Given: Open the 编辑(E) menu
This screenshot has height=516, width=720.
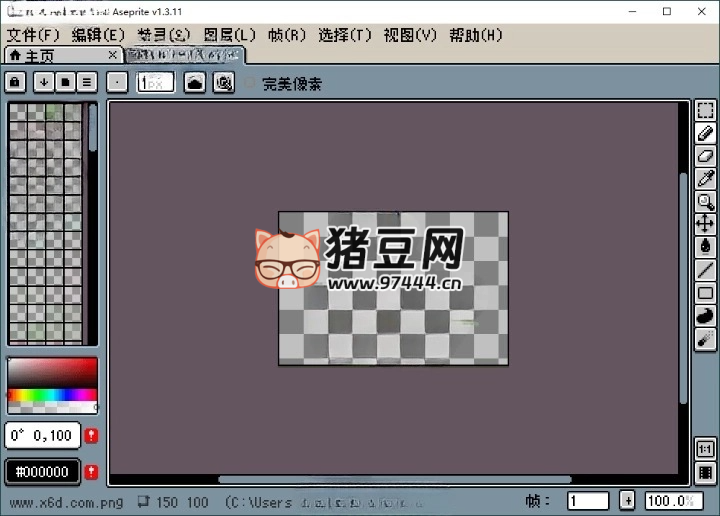Looking at the screenshot, I should [98, 35].
